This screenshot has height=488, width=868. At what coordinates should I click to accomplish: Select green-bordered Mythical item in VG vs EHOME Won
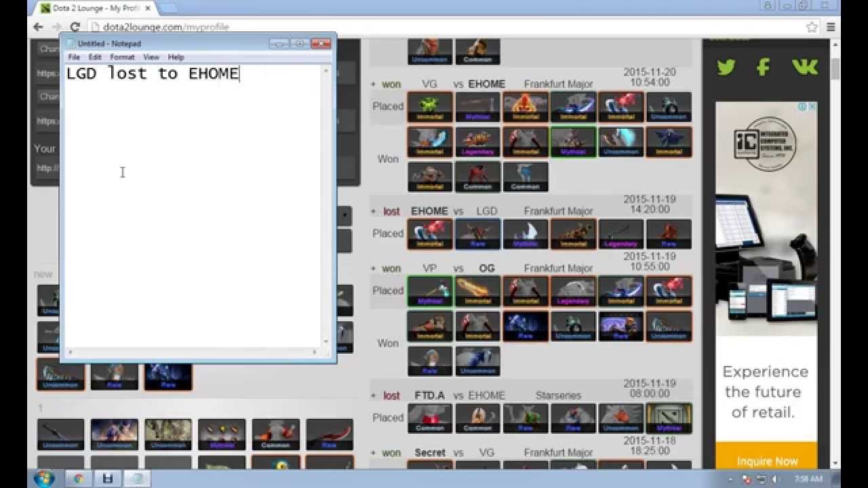point(573,142)
